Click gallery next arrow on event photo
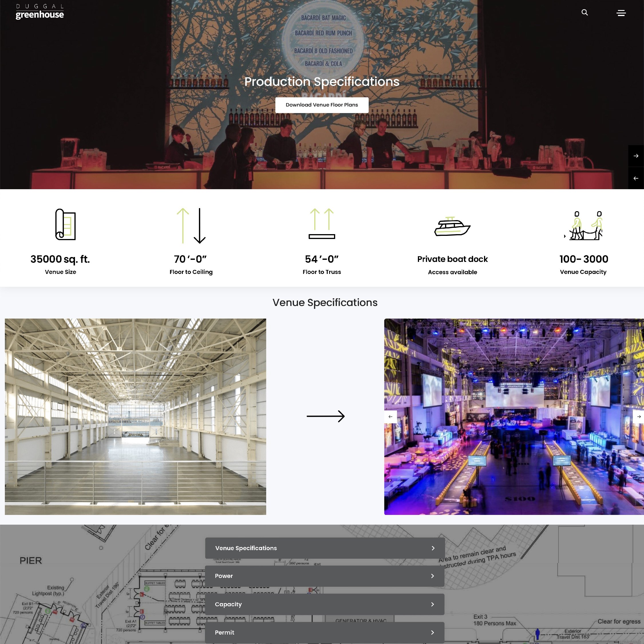 tap(639, 417)
